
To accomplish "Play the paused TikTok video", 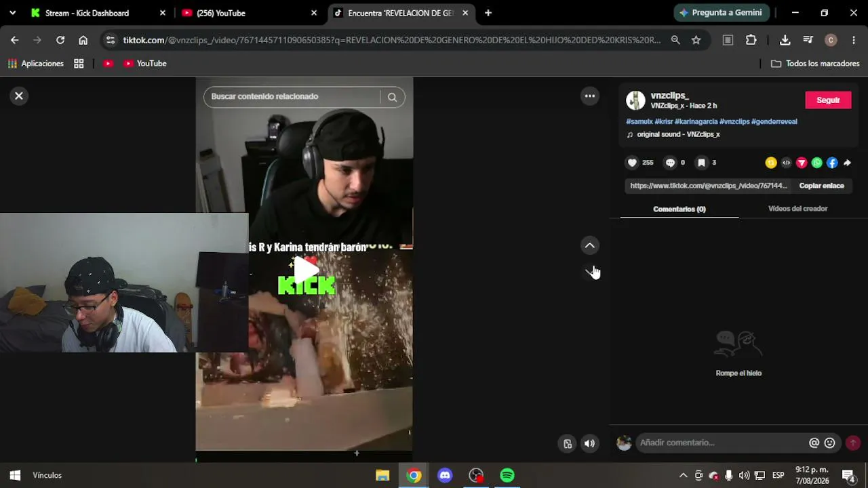I will pos(307,270).
